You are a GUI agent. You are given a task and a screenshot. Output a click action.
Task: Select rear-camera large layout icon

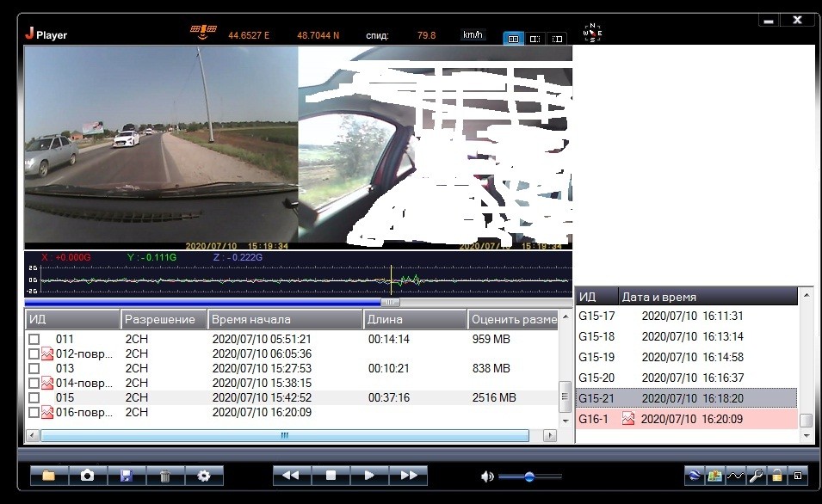pos(557,39)
